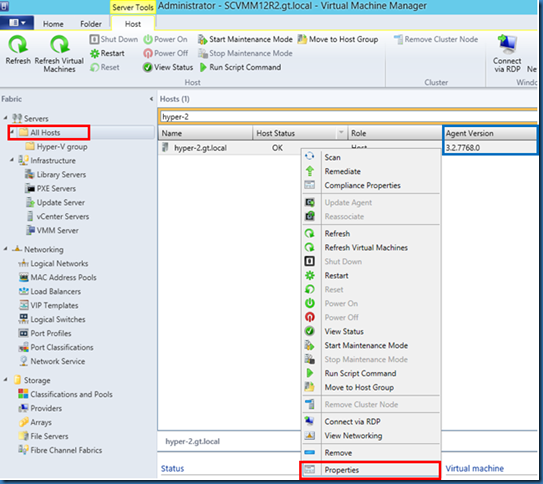Choose View Status from context menu
This screenshot has width=543, height=484.
point(371,331)
